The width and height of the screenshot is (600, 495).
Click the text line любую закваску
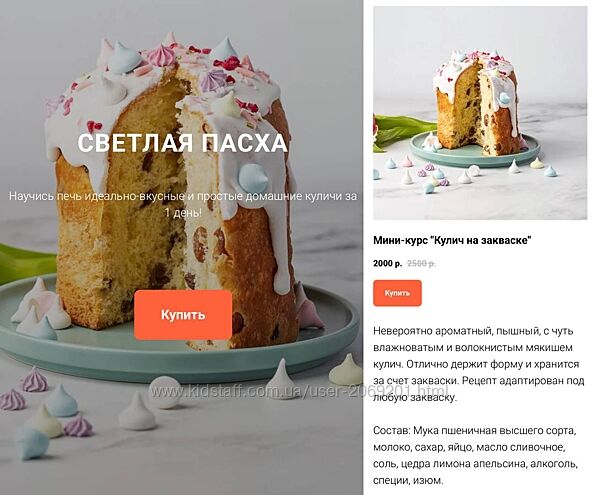[415, 397]
